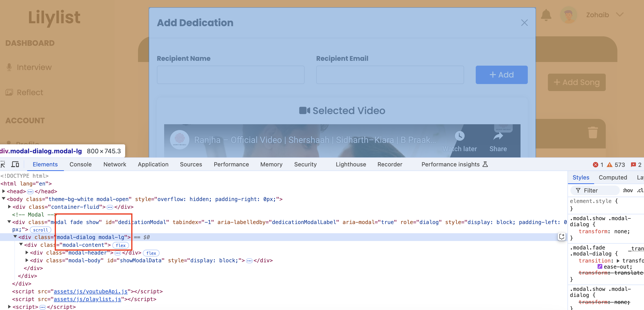Viewport: 644px width, 310px height.
Task: Expand the head element node
Action: (x=4, y=191)
